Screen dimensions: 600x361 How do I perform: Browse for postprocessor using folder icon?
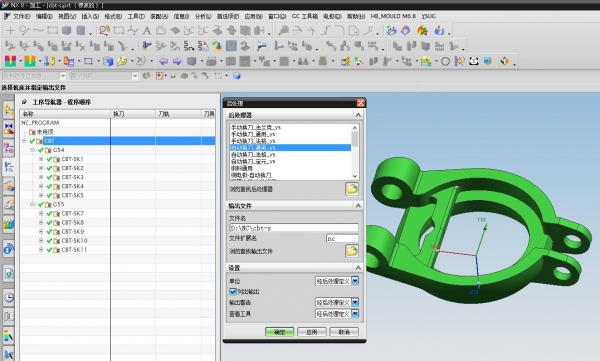pos(352,189)
